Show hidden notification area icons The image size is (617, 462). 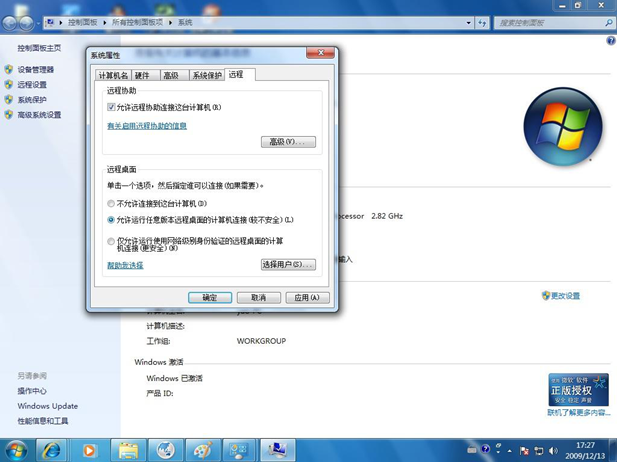510,451
